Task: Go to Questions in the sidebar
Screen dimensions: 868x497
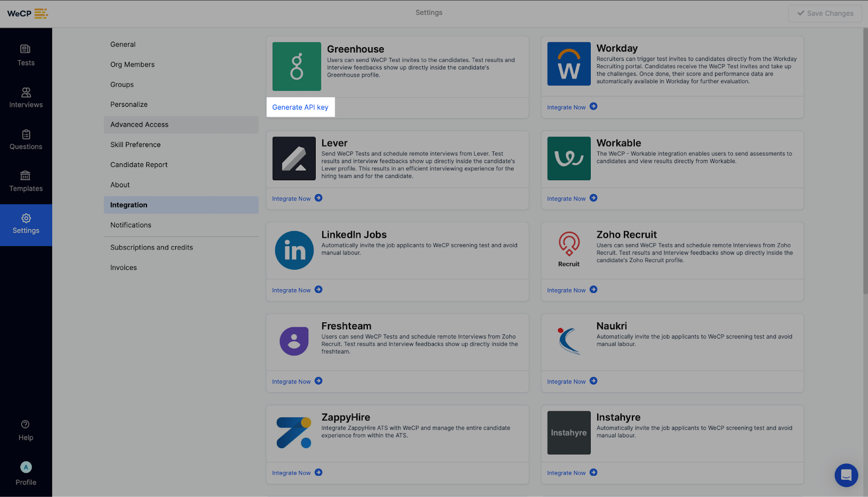Action: [x=25, y=139]
